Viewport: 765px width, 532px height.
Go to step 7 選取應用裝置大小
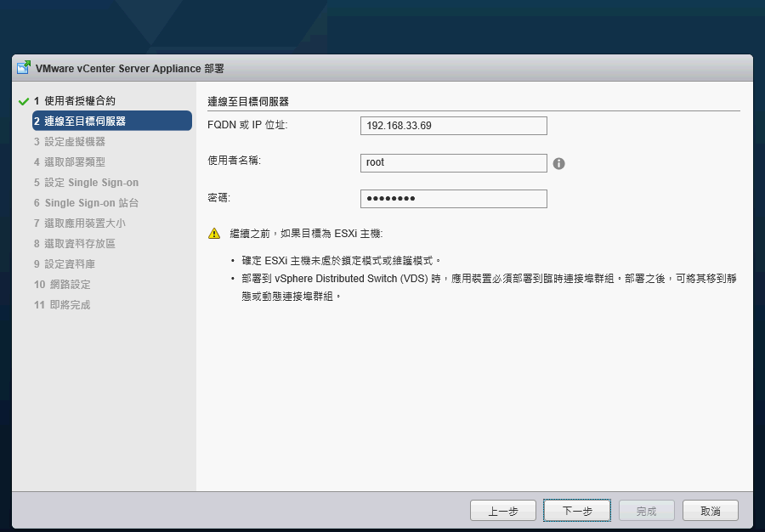coord(80,224)
